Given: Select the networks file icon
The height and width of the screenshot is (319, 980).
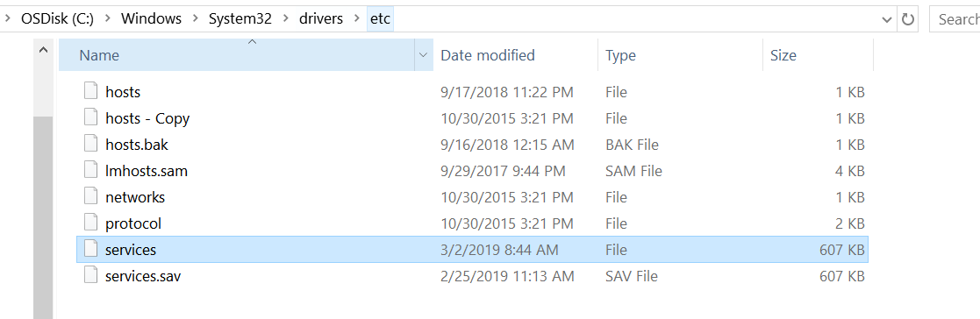Looking at the screenshot, I should [91, 196].
